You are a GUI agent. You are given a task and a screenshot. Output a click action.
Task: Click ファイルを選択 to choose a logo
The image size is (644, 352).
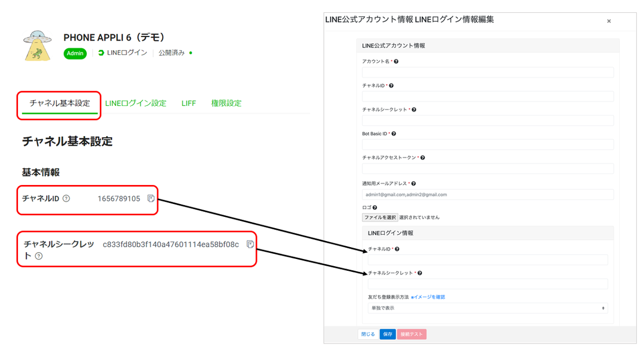pos(380,217)
